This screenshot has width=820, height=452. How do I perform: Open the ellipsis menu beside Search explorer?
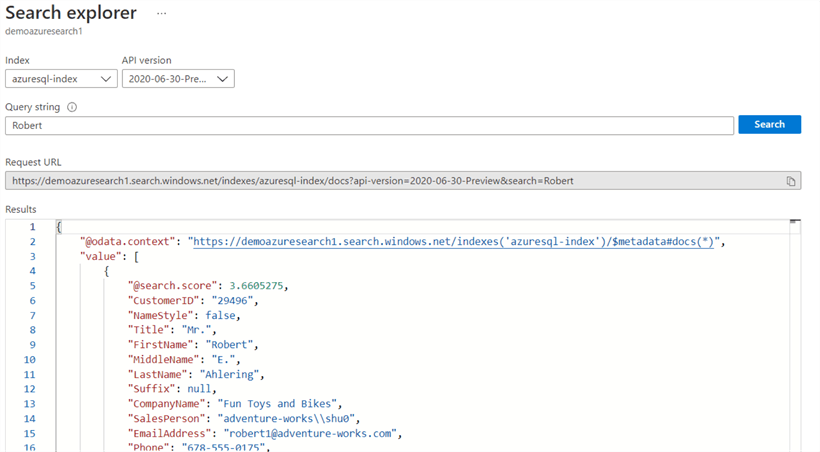(x=161, y=14)
